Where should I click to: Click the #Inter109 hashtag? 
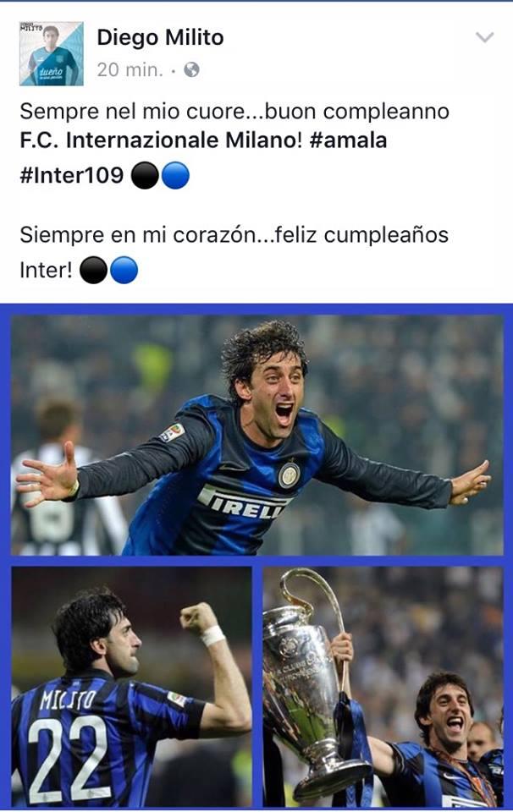click(71, 175)
